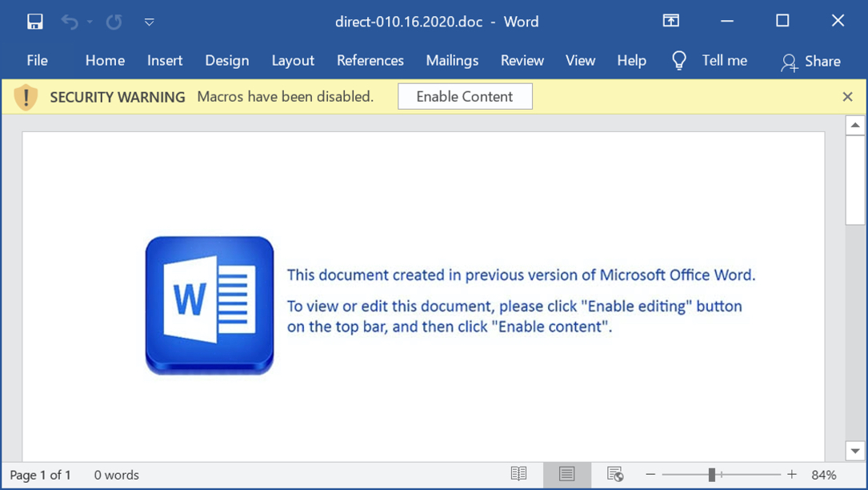
Task: Click the Tell me search text
Action: coord(724,60)
